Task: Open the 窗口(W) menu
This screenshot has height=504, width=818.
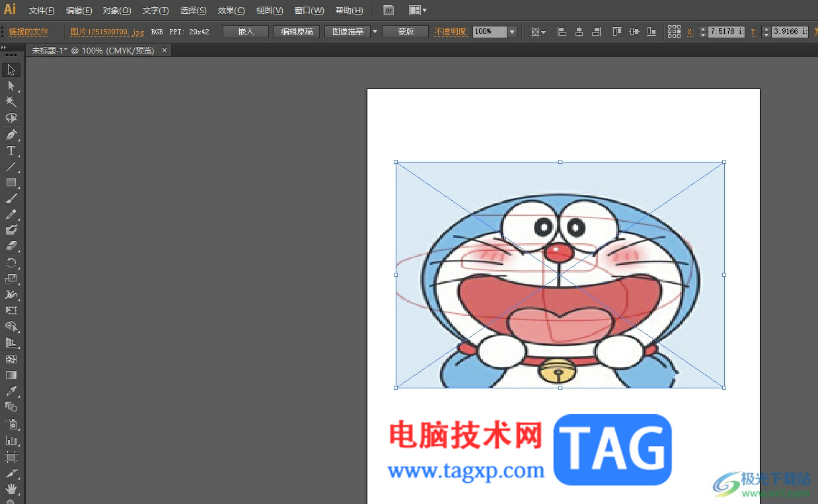Action: (309, 11)
